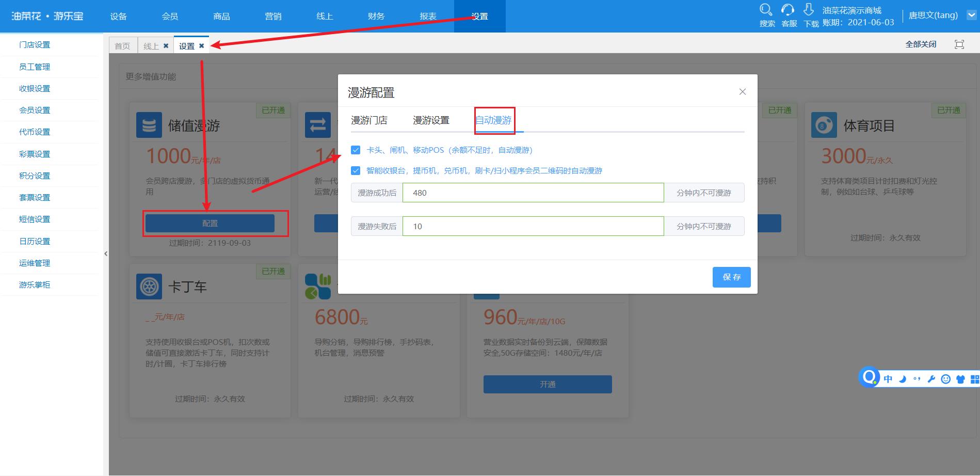Open 彩票设置 in sidebar
980x476 pixels.
[x=35, y=154]
